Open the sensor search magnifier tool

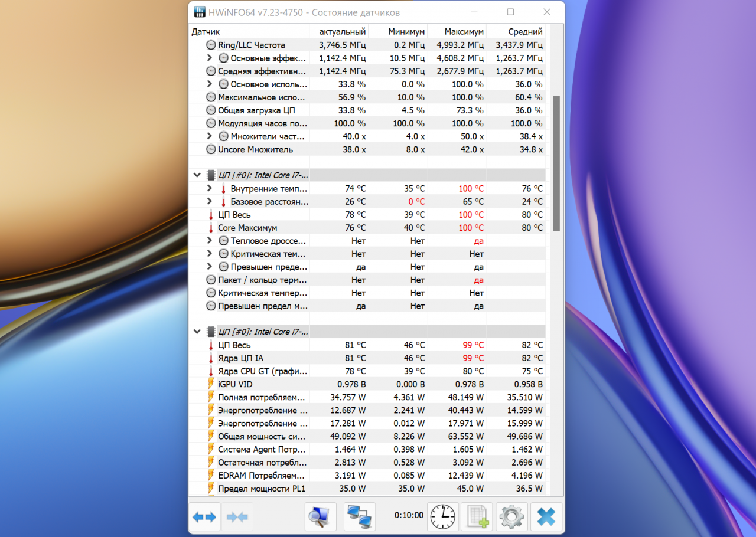tap(320, 517)
